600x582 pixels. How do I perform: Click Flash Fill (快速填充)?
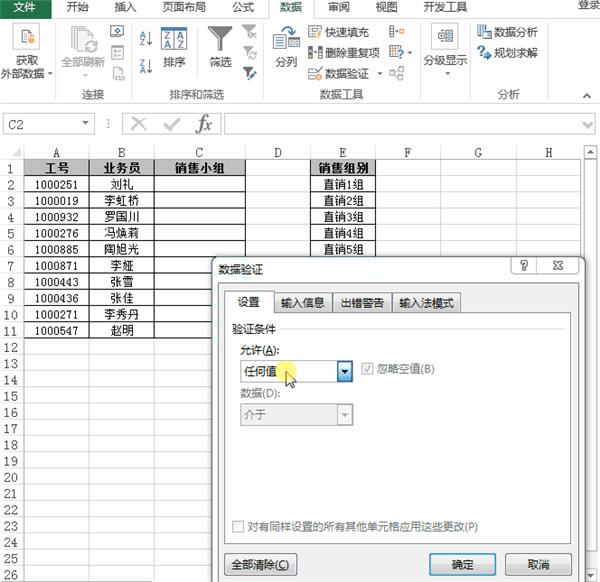[x=338, y=32]
